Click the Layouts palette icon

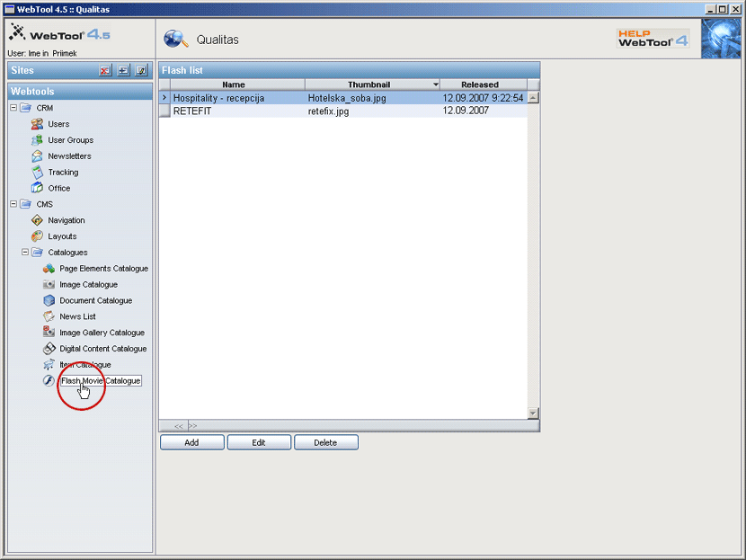[37, 236]
